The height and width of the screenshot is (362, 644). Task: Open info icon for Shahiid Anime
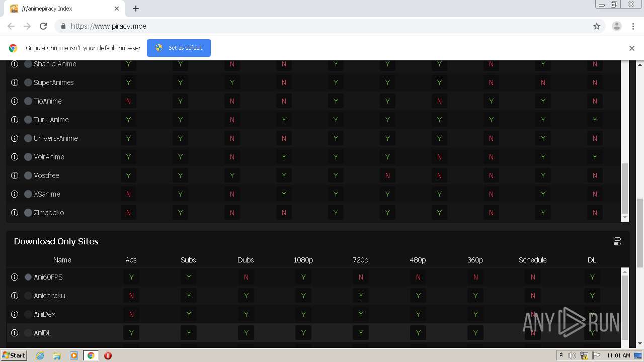pyautogui.click(x=15, y=64)
